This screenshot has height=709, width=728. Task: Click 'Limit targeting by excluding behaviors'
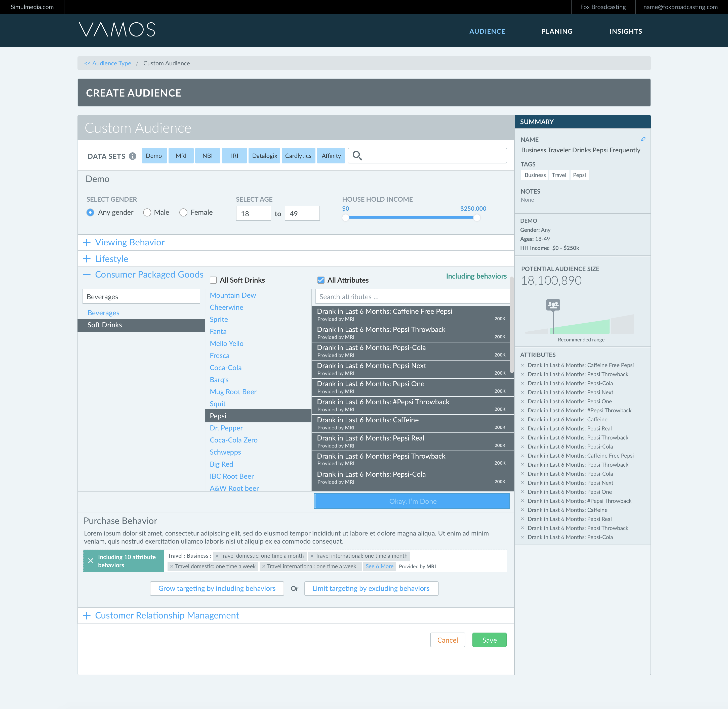(x=371, y=588)
